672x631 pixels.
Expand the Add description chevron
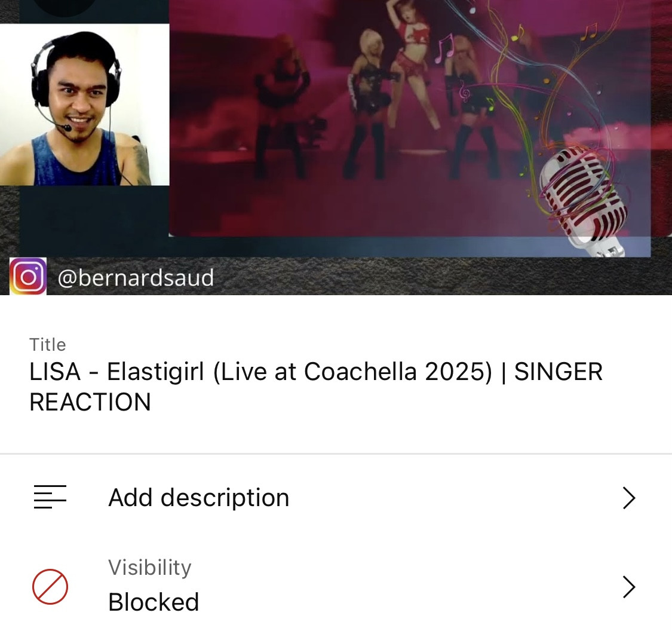click(x=629, y=498)
